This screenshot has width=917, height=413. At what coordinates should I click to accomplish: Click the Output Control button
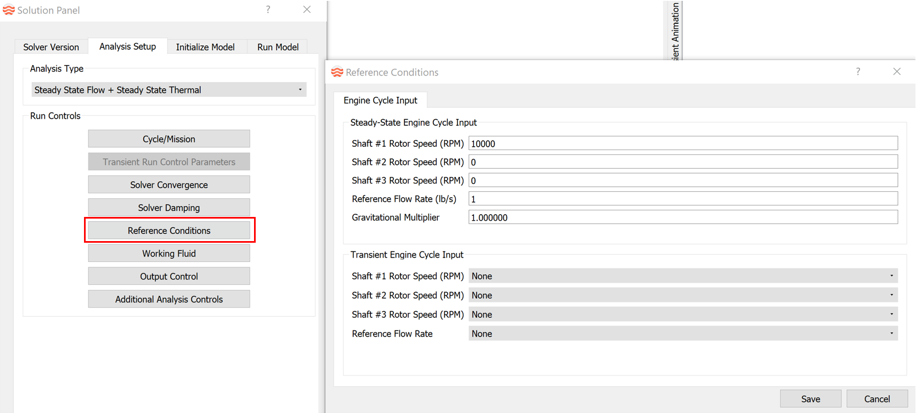click(x=169, y=277)
